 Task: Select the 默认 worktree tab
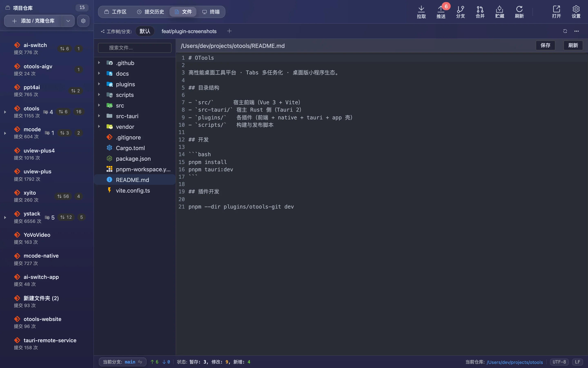(145, 31)
